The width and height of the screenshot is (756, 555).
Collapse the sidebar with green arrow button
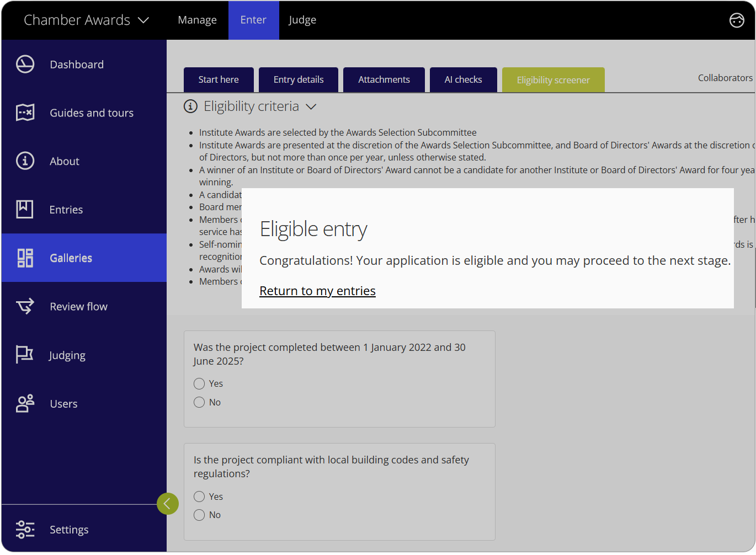(x=167, y=503)
